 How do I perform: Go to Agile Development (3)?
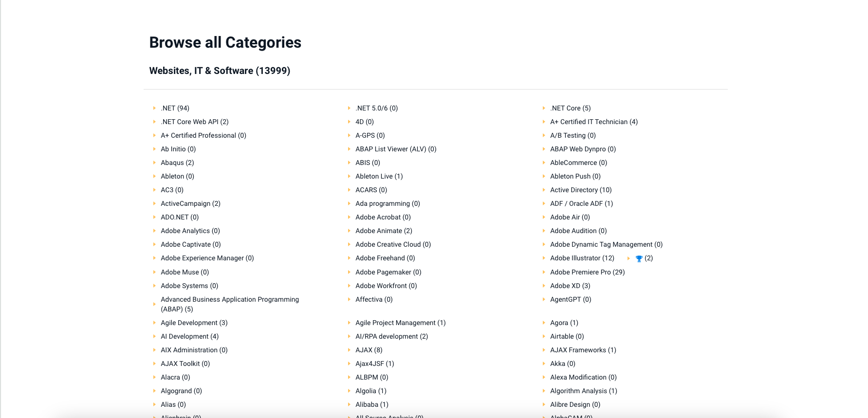pyautogui.click(x=194, y=323)
